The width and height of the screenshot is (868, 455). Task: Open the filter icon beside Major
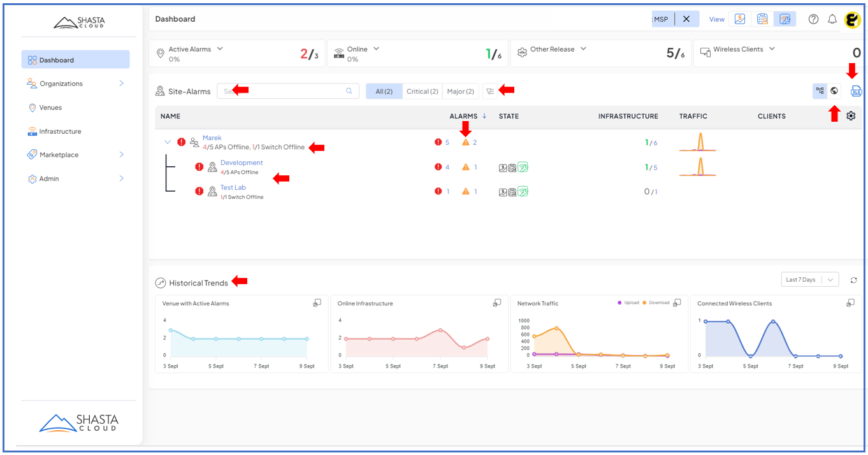[x=490, y=91]
